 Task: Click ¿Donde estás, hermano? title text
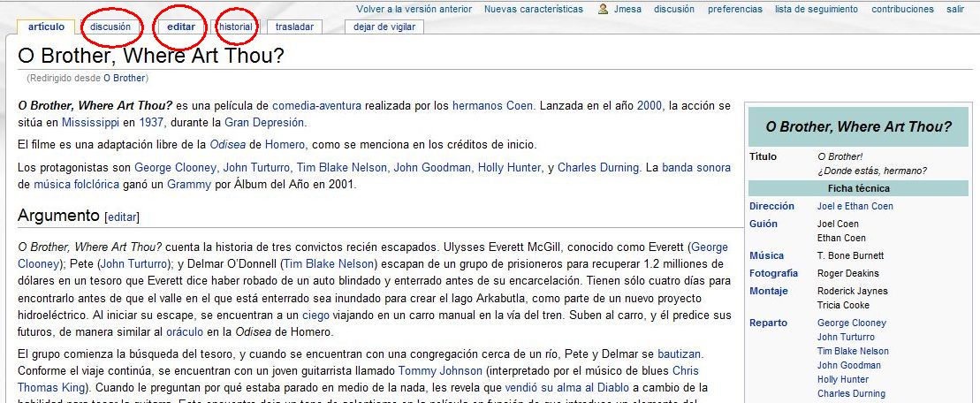[x=872, y=171]
